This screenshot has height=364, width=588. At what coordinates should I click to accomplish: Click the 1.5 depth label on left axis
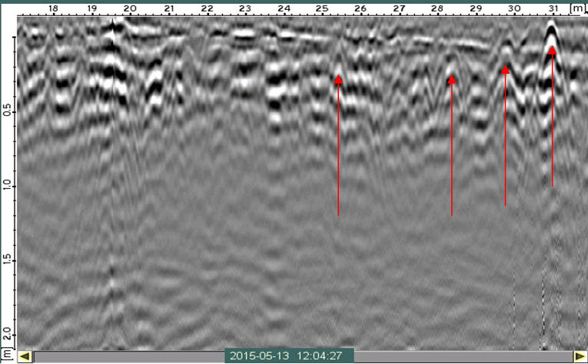7,260
